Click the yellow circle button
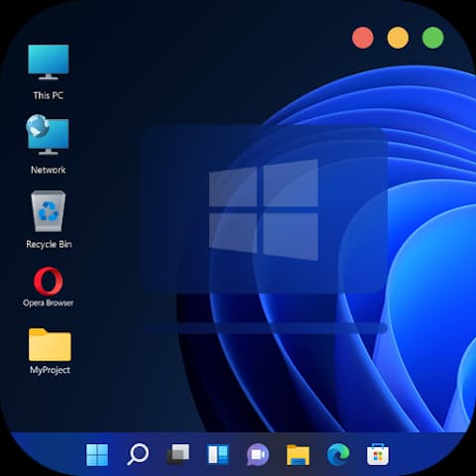 click(398, 38)
